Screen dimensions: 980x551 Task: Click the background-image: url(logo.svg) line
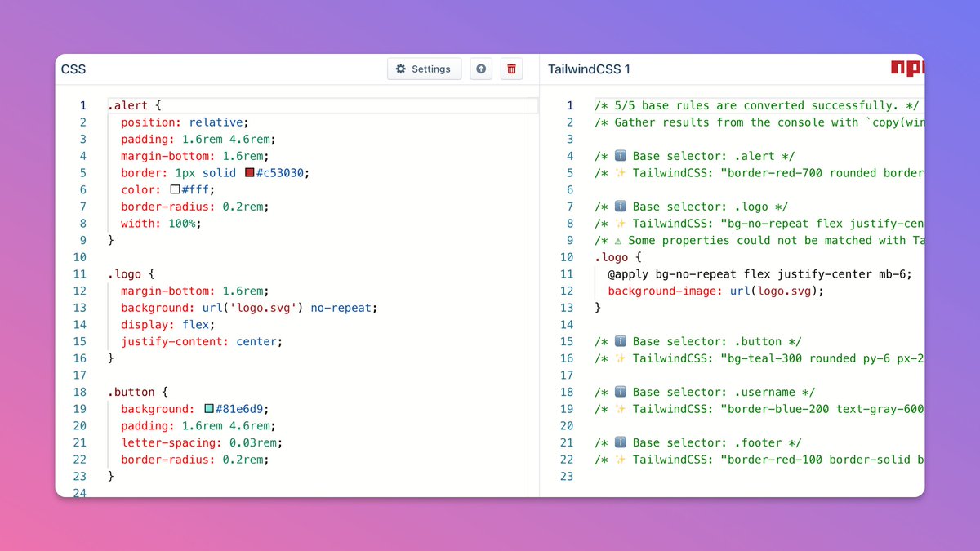[716, 291]
